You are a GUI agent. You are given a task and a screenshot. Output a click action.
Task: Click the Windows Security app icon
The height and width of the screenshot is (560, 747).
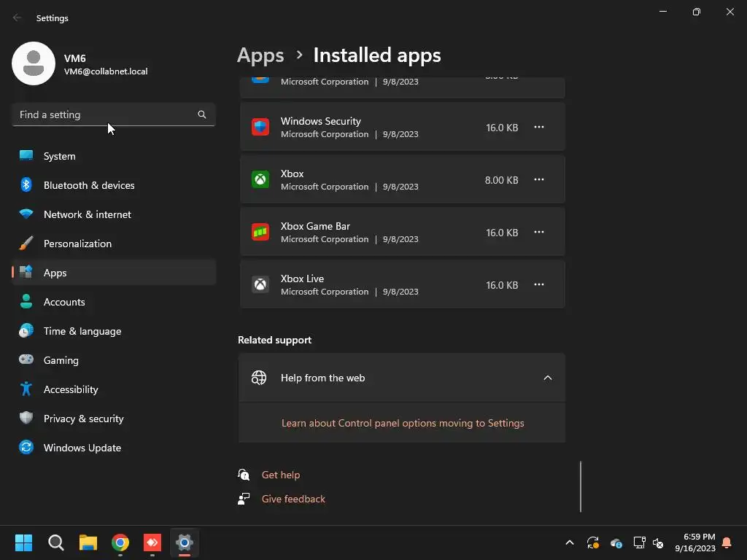tap(260, 127)
